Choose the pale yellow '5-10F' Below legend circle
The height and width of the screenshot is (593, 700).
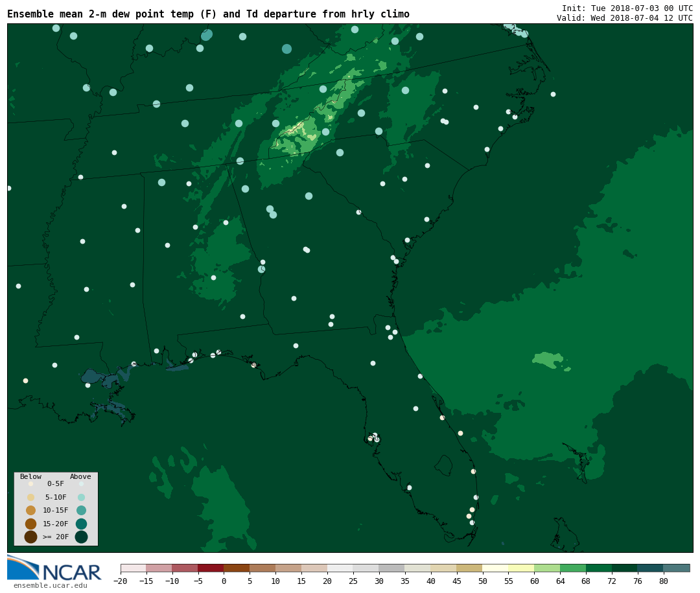pyautogui.click(x=30, y=497)
